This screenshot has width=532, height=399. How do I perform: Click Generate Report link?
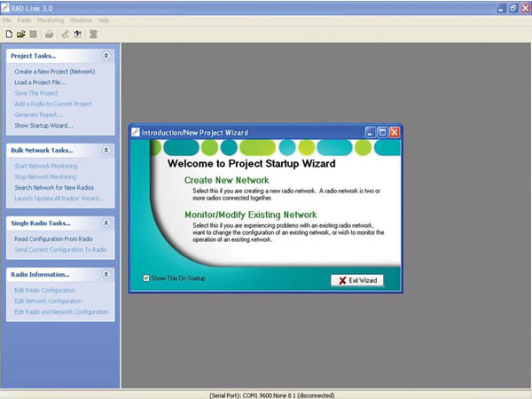[x=38, y=115]
